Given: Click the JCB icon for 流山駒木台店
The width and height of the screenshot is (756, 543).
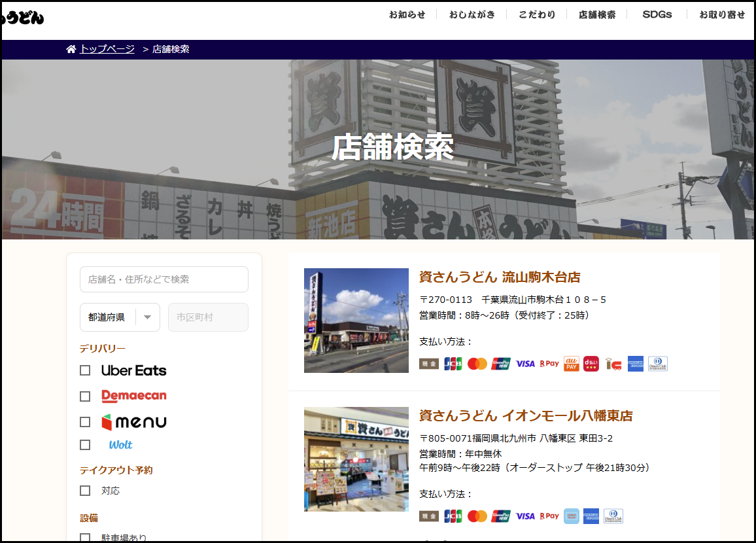Looking at the screenshot, I should (x=453, y=364).
